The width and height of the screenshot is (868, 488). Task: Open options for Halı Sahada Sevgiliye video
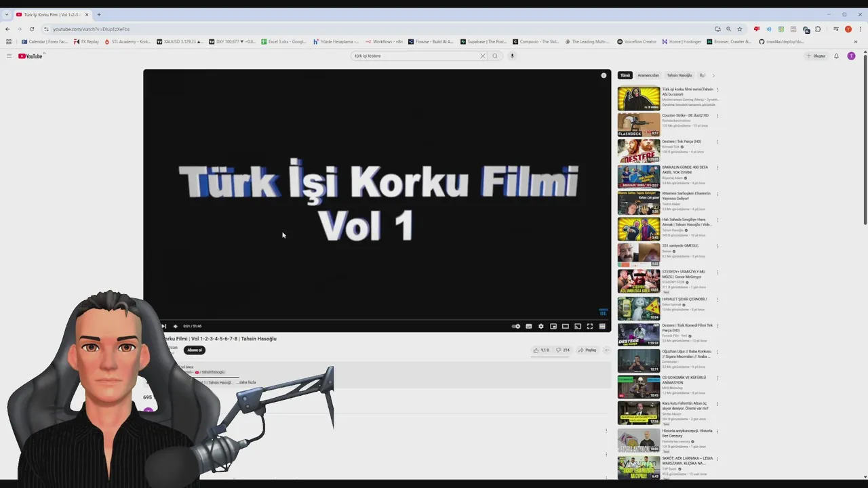[717, 221]
